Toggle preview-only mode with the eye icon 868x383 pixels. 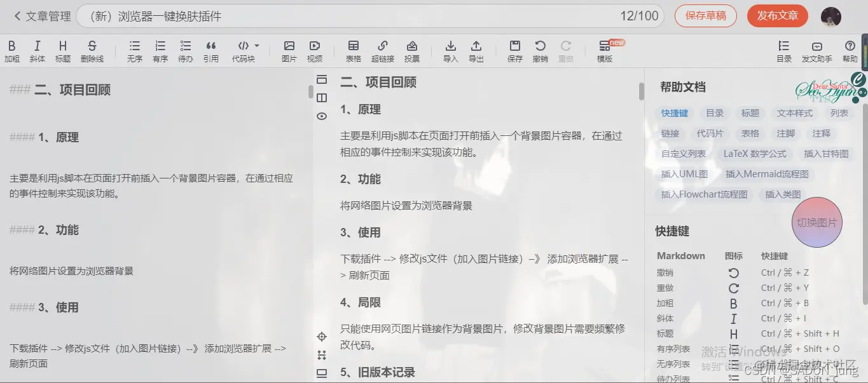(x=322, y=116)
